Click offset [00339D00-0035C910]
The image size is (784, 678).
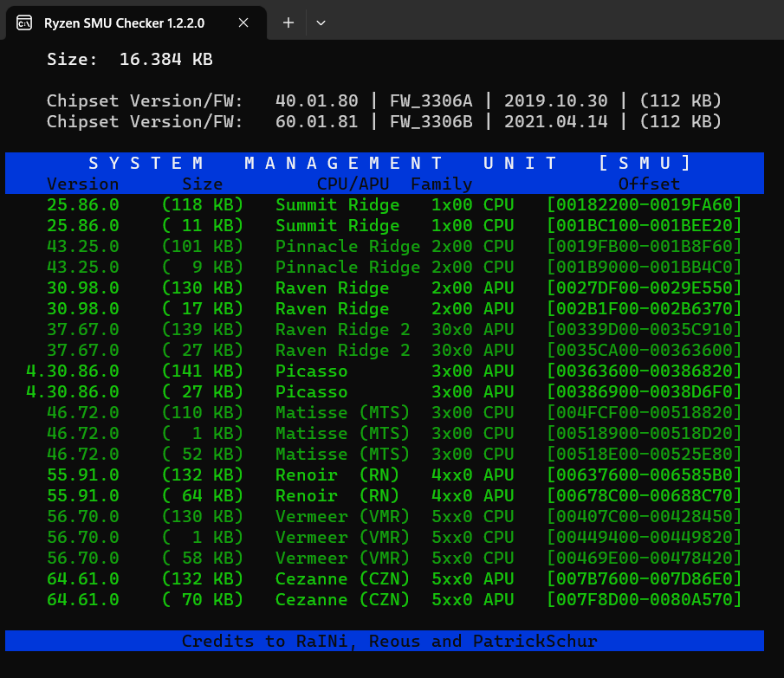644,330
